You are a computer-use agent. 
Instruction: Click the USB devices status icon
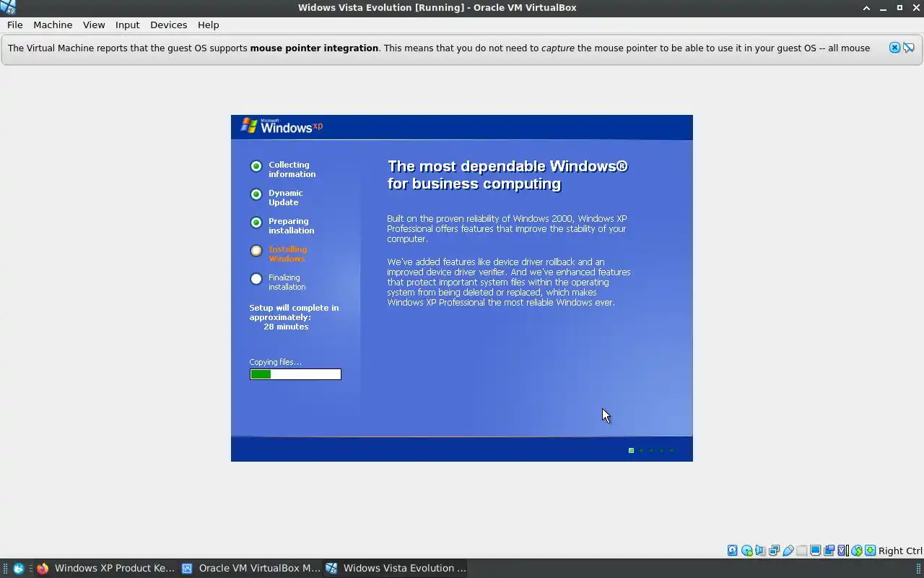(x=788, y=551)
